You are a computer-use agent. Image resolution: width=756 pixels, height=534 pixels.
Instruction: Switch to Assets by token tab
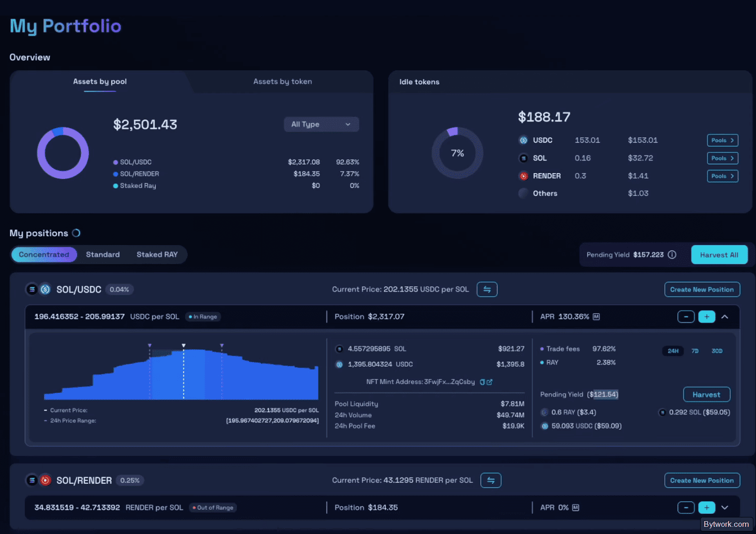click(x=282, y=82)
